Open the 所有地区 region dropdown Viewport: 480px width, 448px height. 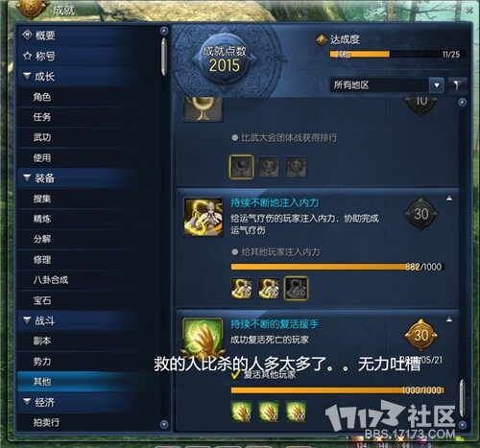(386, 85)
